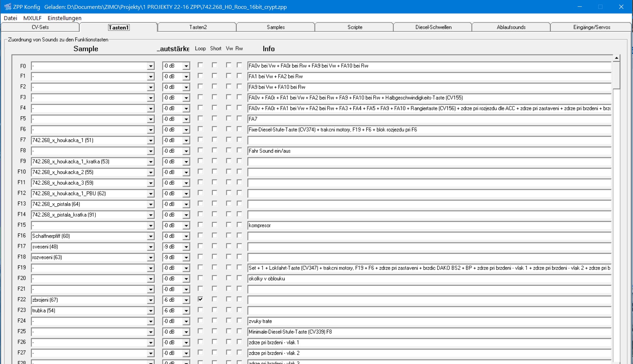Image resolution: width=633 pixels, height=364 pixels.
Task: Open the F22 sample dropdown with zbrojeni
Action: coord(150,300)
